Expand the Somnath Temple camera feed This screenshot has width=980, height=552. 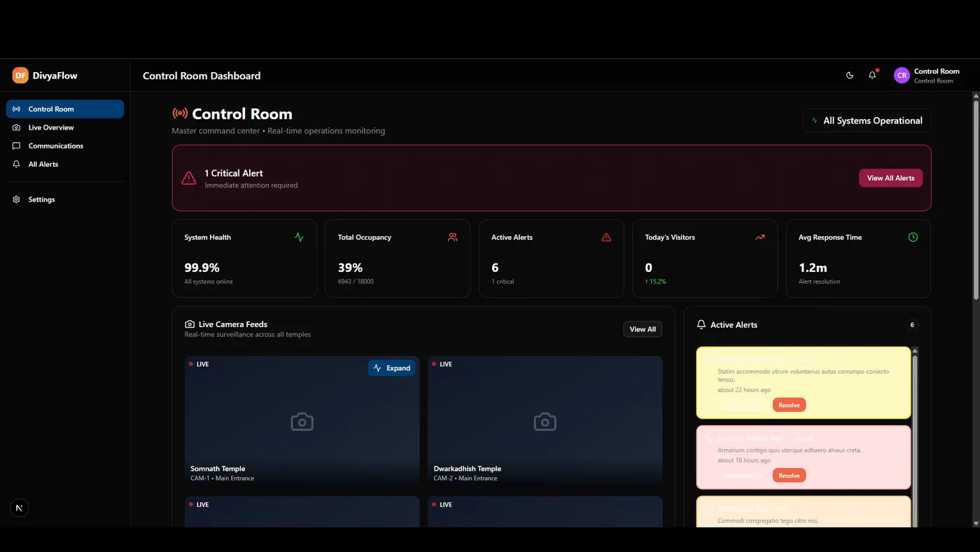[391, 368]
